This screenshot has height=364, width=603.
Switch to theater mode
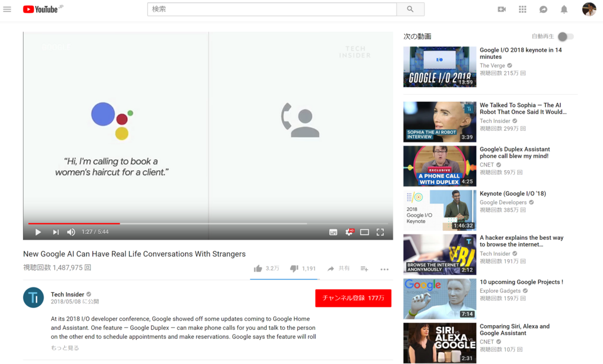point(364,232)
